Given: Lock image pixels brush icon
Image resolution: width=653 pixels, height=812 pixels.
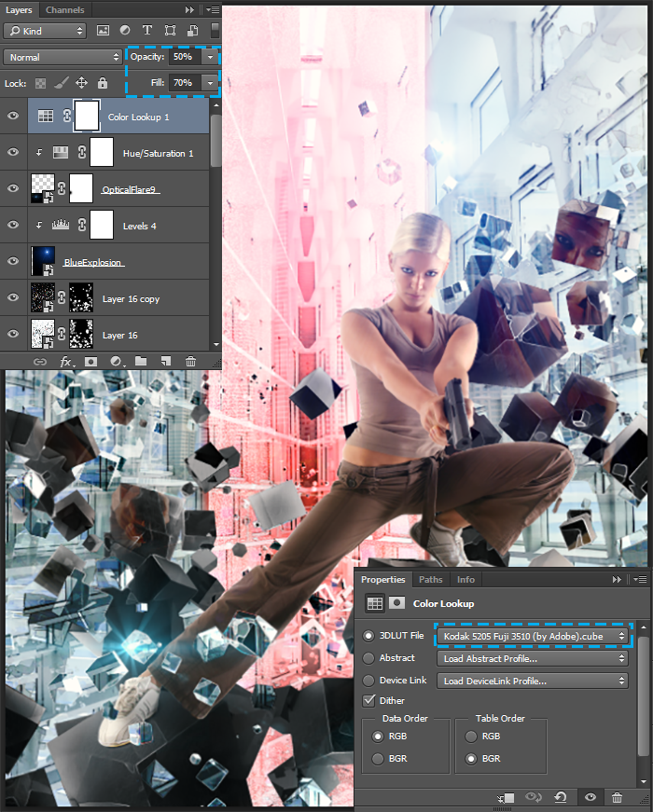Looking at the screenshot, I should click(x=62, y=83).
